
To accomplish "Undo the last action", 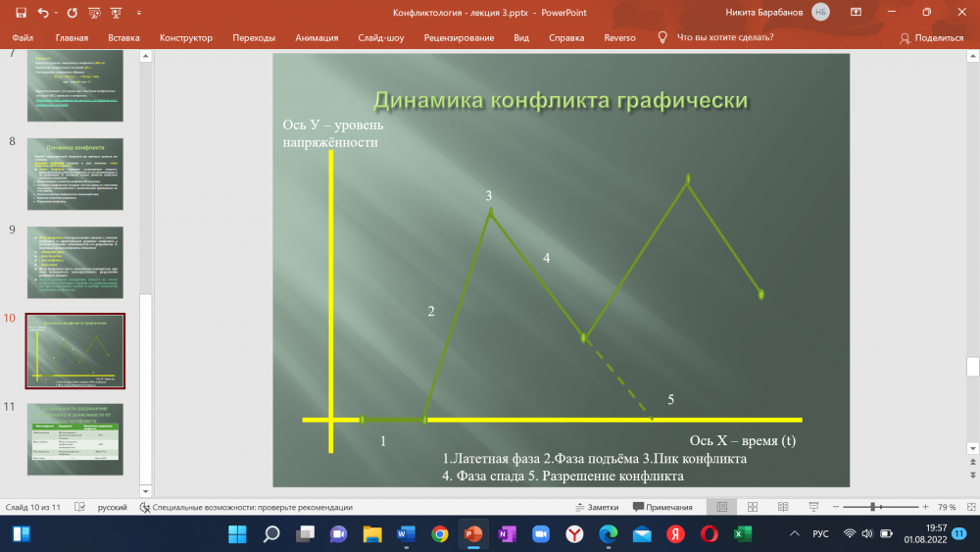I will pos(42,13).
